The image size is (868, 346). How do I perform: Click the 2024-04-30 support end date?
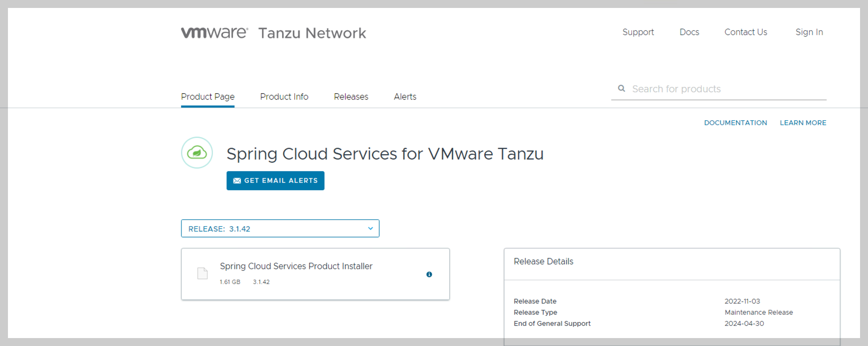tap(744, 323)
